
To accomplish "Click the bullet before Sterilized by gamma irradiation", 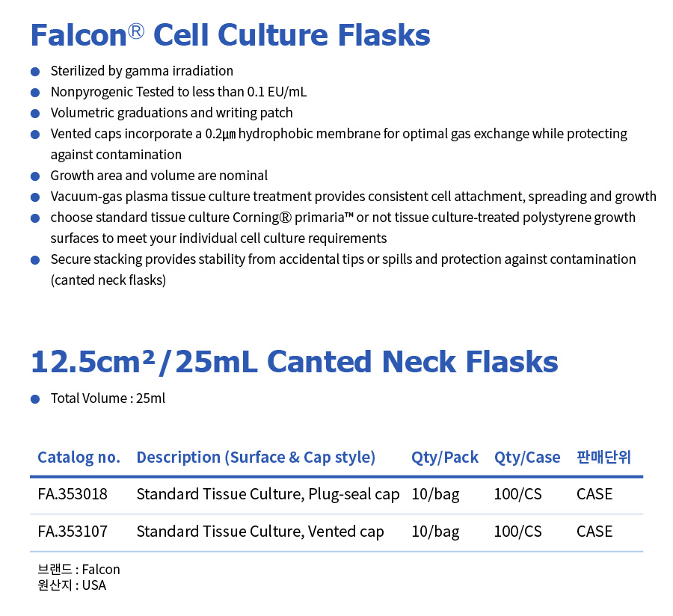I will coord(35,72).
